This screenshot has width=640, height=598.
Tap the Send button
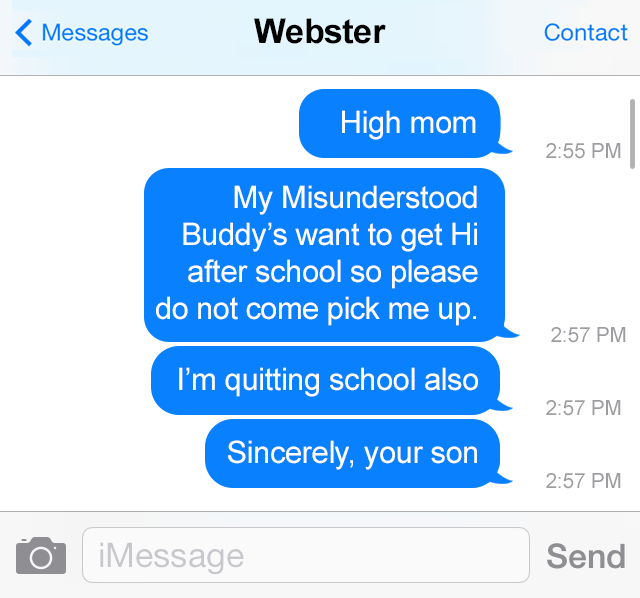click(x=586, y=556)
